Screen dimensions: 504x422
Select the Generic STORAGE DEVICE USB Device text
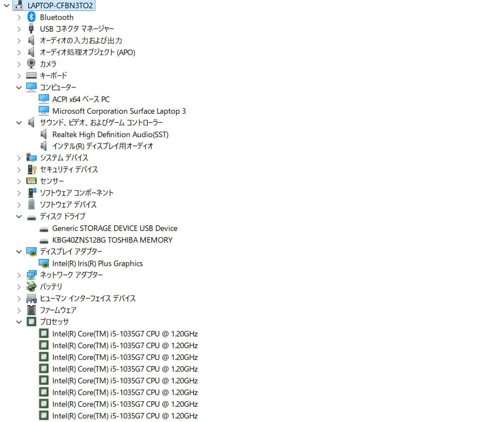[x=115, y=228]
